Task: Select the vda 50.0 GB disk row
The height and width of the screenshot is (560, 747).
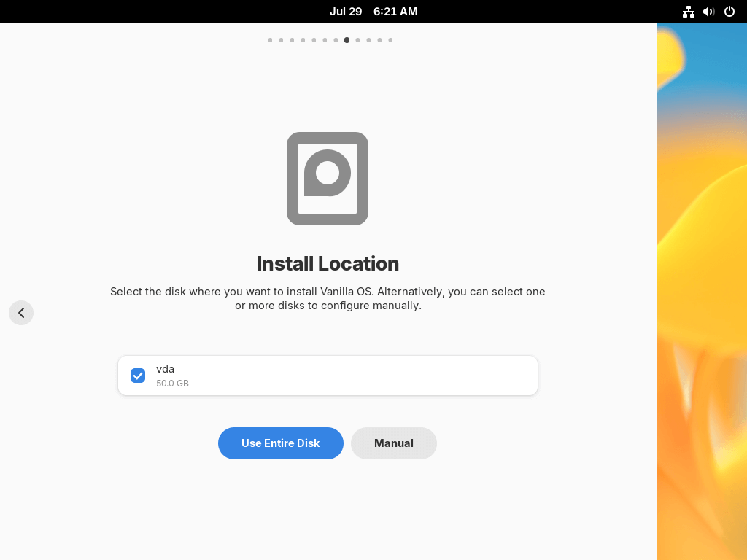Action: point(328,376)
